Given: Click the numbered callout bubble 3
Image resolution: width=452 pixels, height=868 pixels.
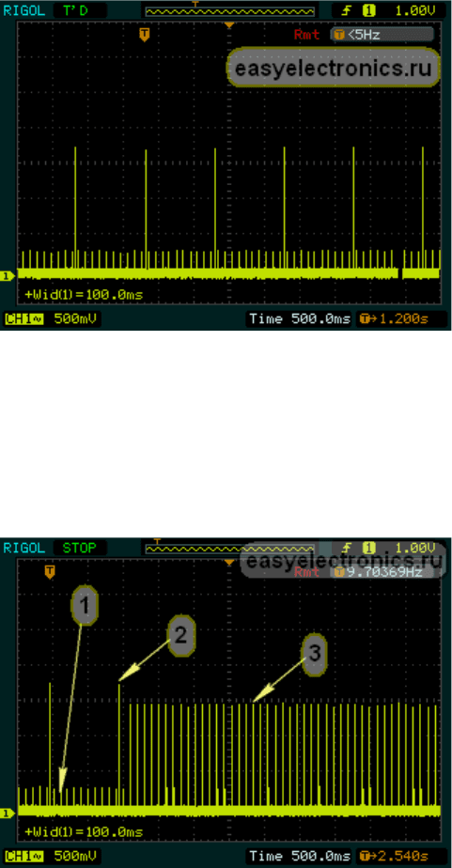Looking at the screenshot, I should pos(315,653).
